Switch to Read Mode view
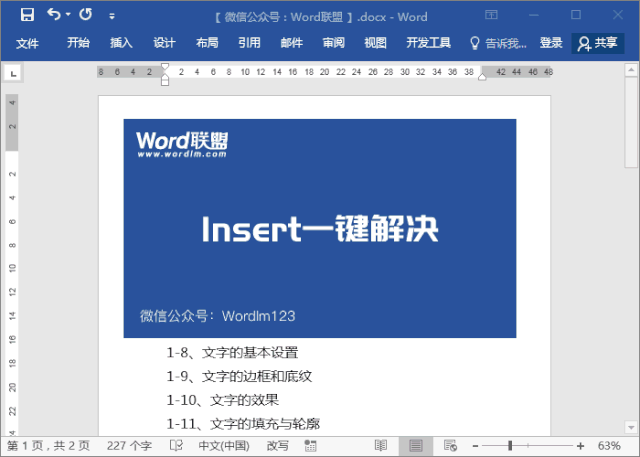The height and width of the screenshot is (457, 640). (381, 446)
